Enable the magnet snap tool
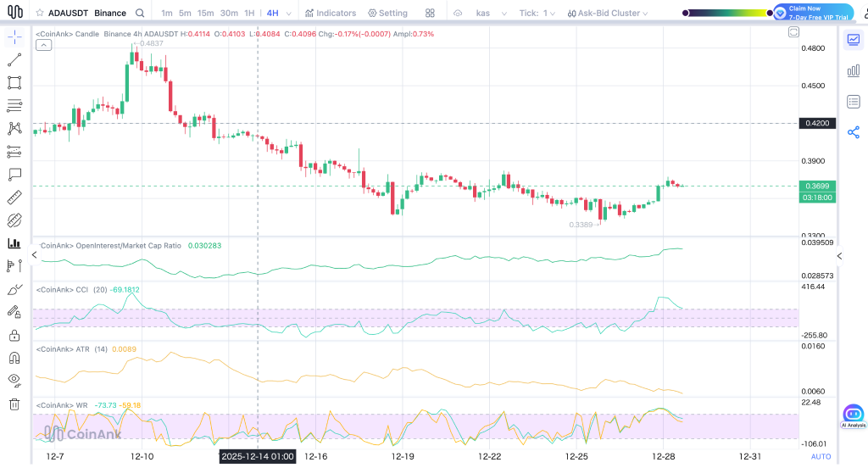 [14, 358]
